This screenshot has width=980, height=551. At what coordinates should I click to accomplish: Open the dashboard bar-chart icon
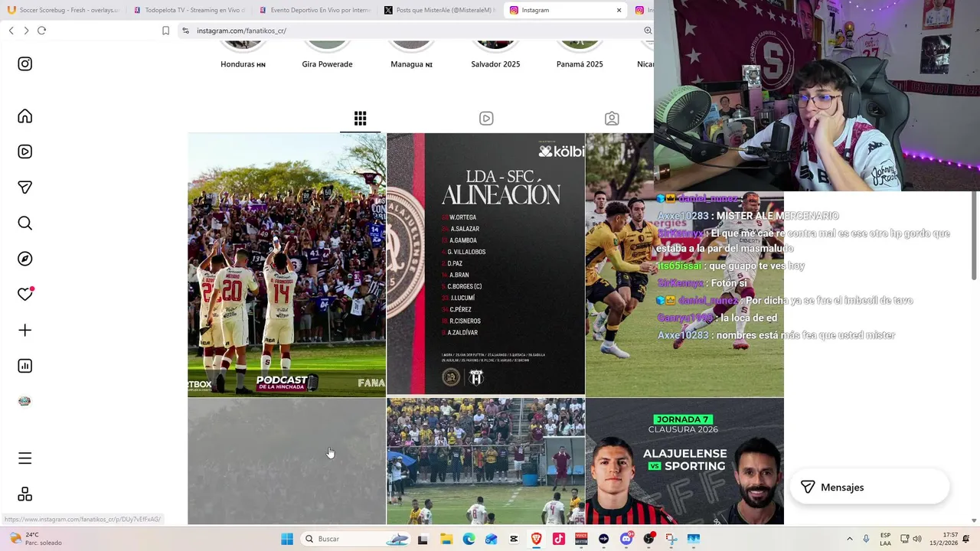25,366
